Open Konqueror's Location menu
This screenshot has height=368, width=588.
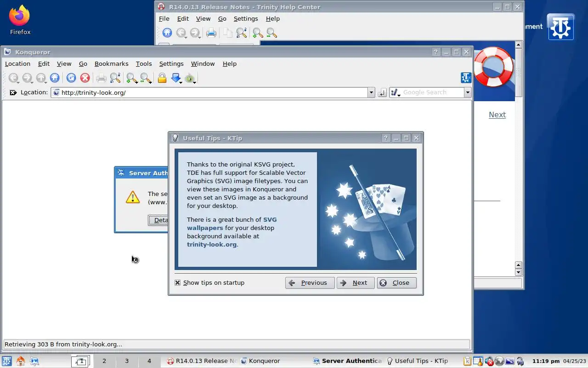(17, 63)
